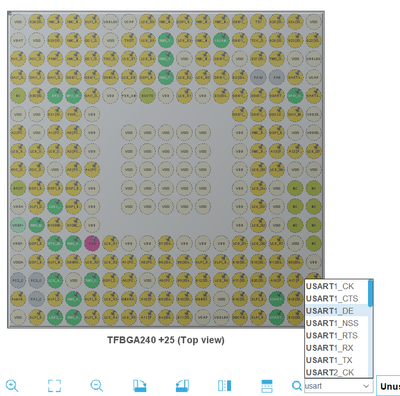Image resolution: width=400 pixels, height=396 pixels.
Task: Click the 'TFBGA240 +25 (Top view)' label
Action: click(166, 340)
